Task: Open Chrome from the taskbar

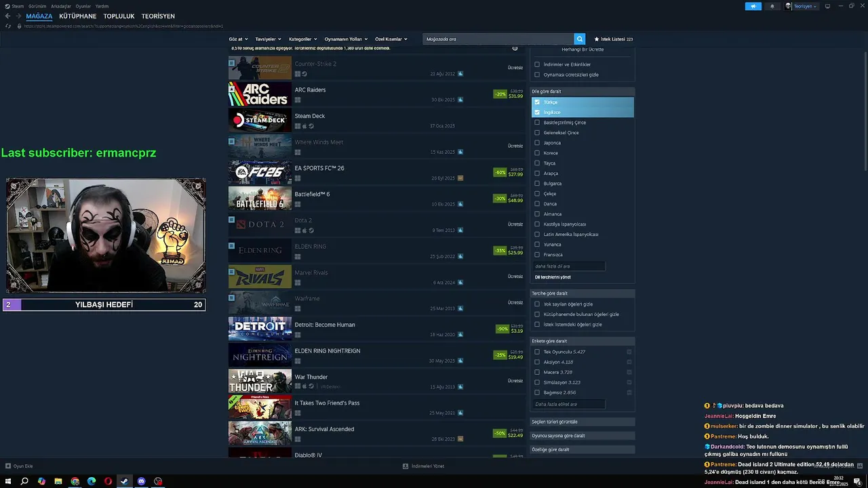Action: click(x=75, y=481)
